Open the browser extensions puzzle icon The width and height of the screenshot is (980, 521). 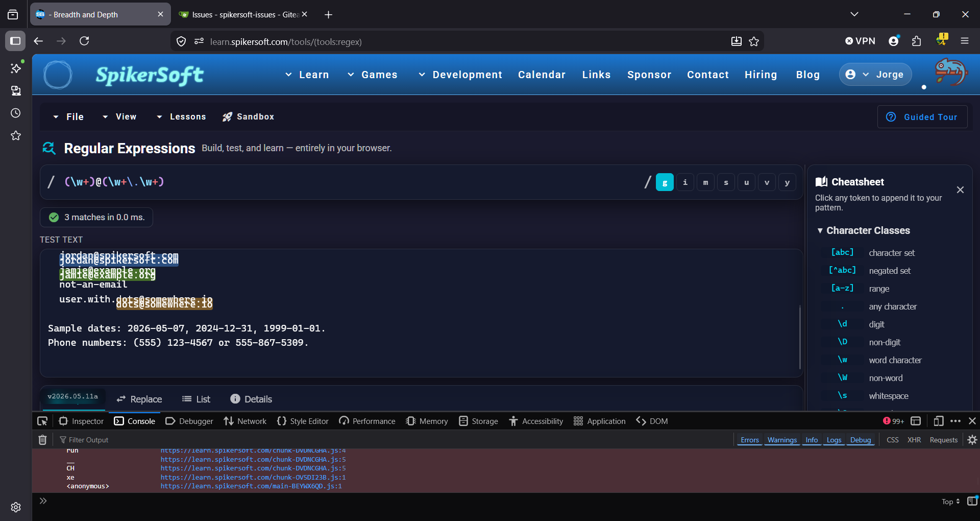tap(917, 41)
